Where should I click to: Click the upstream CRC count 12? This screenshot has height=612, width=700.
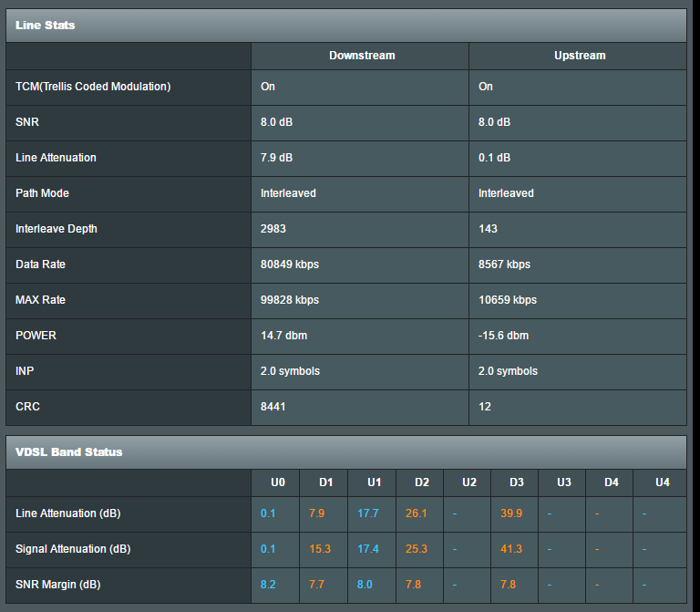click(x=485, y=407)
